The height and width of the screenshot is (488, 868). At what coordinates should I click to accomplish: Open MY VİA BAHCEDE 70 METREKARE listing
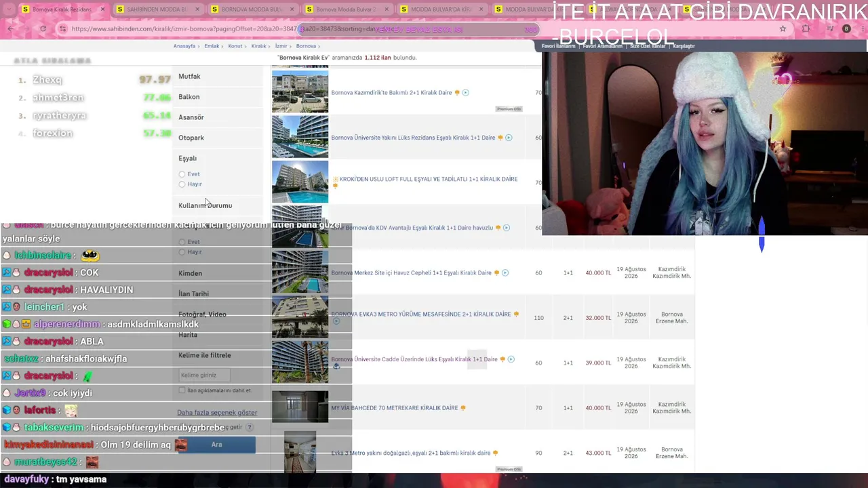click(x=394, y=408)
